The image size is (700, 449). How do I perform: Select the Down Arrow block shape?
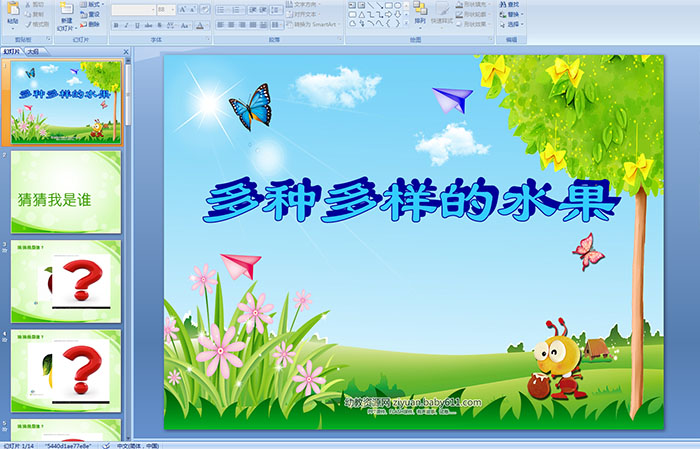coord(397,14)
